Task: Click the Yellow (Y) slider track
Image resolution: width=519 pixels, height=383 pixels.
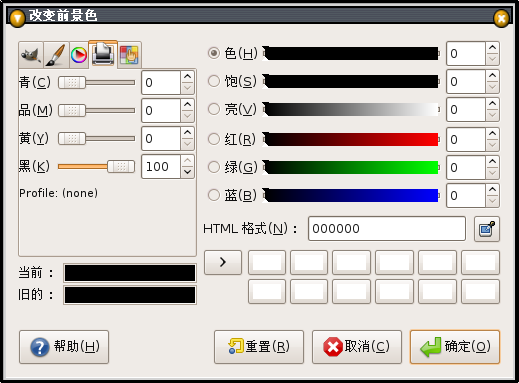Action: (97, 138)
